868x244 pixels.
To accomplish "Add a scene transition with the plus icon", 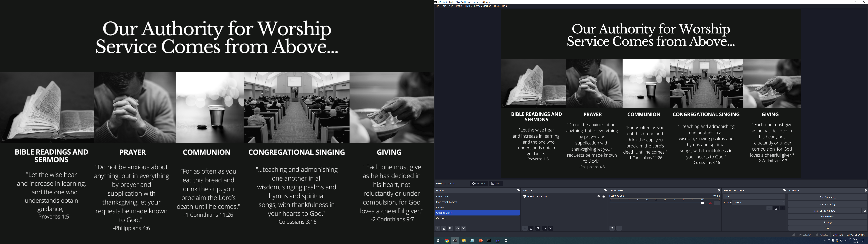I will coord(769,208).
